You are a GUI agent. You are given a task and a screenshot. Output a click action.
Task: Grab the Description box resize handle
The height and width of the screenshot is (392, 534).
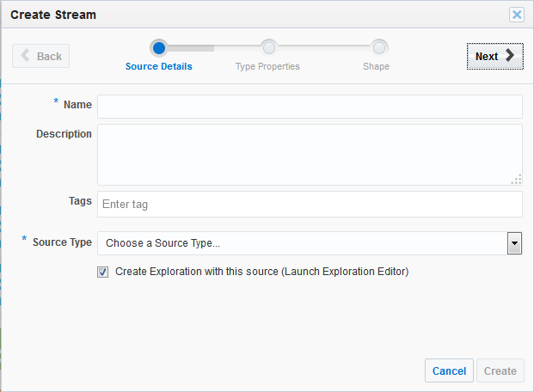tap(516, 180)
